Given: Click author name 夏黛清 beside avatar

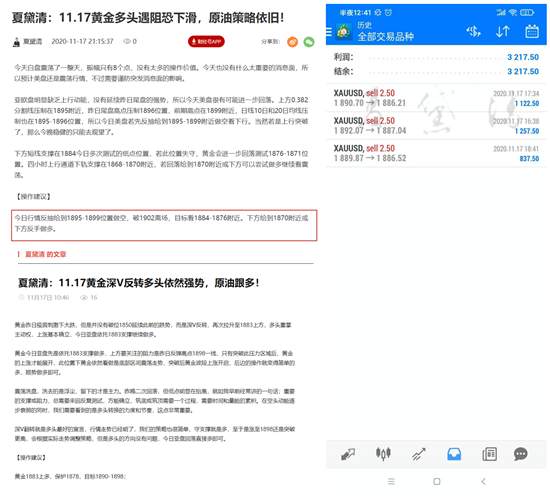Looking at the screenshot, I should 33,41.
